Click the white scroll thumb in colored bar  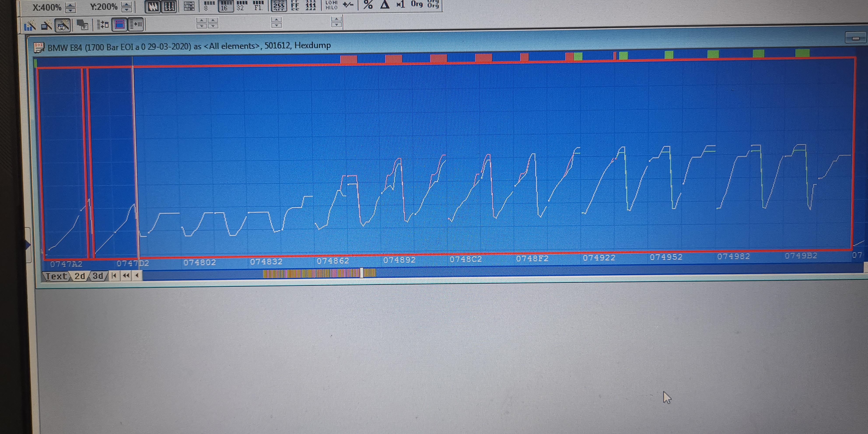point(362,273)
